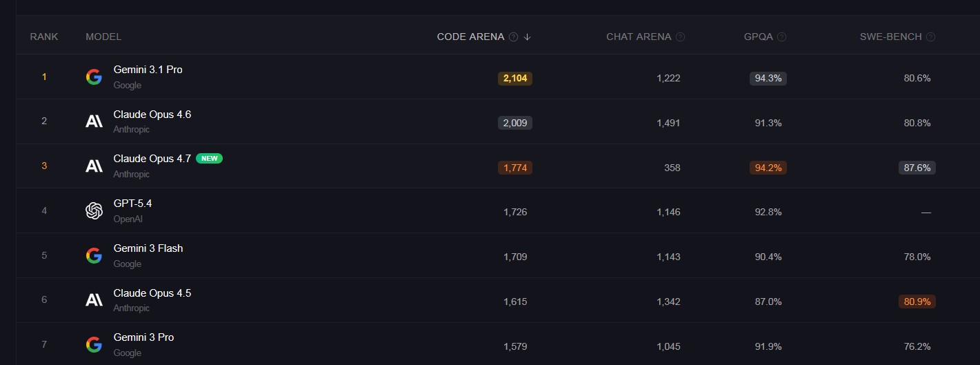Click the Anthropic logo beside Claude Opus 4.6
Screen dimensions: 980x365
94,121
